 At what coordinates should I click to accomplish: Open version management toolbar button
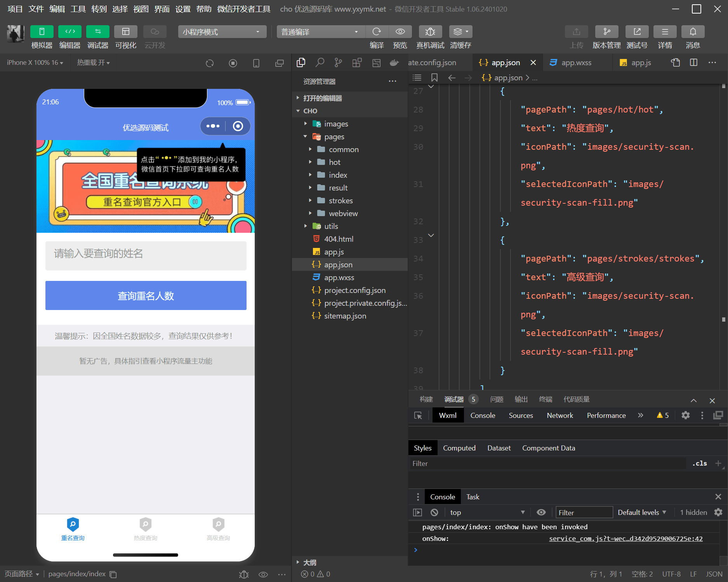pyautogui.click(x=606, y=32)
